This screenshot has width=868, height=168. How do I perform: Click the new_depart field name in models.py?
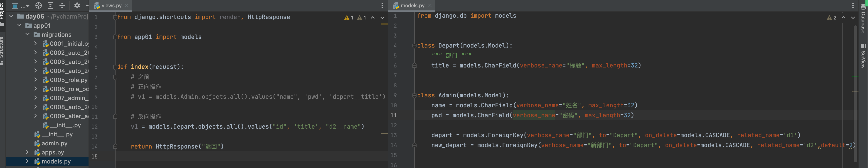[x=449, y=145]
